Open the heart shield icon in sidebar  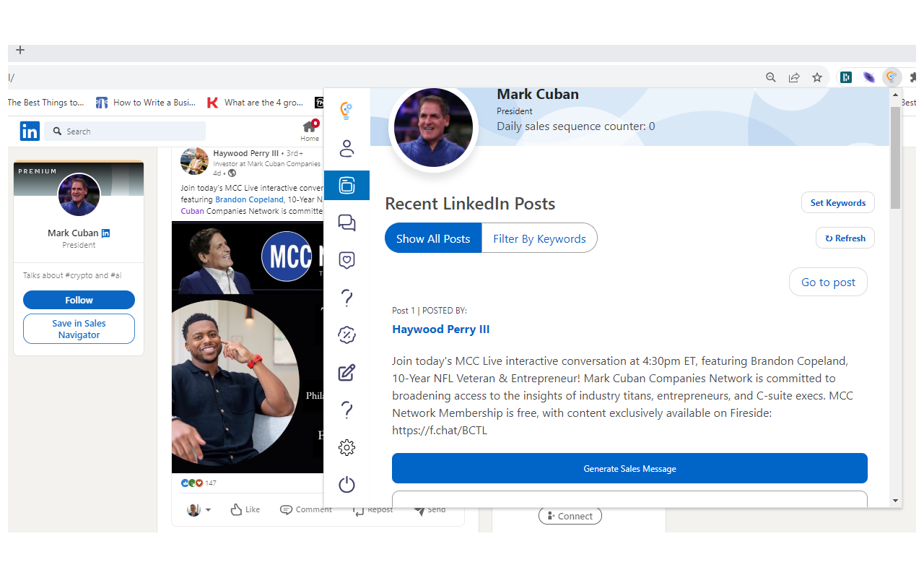346,260
